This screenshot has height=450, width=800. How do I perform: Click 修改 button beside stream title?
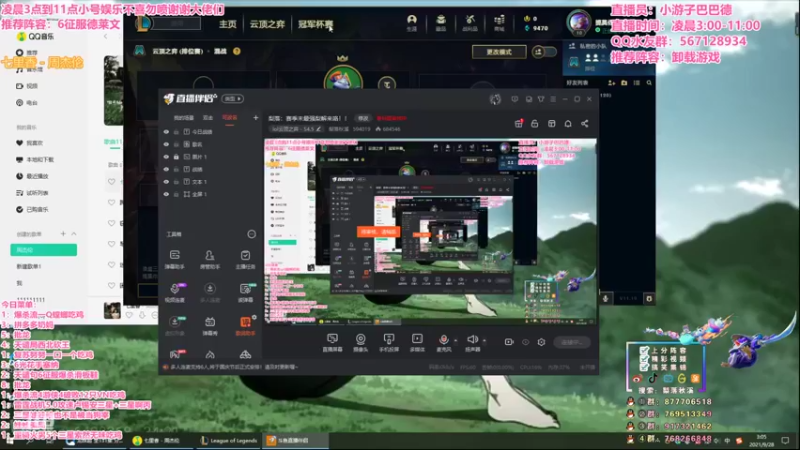coord(363,118)
